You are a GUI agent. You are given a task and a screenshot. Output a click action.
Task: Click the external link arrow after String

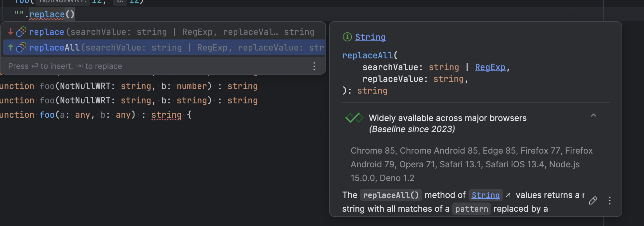point(508,195)
